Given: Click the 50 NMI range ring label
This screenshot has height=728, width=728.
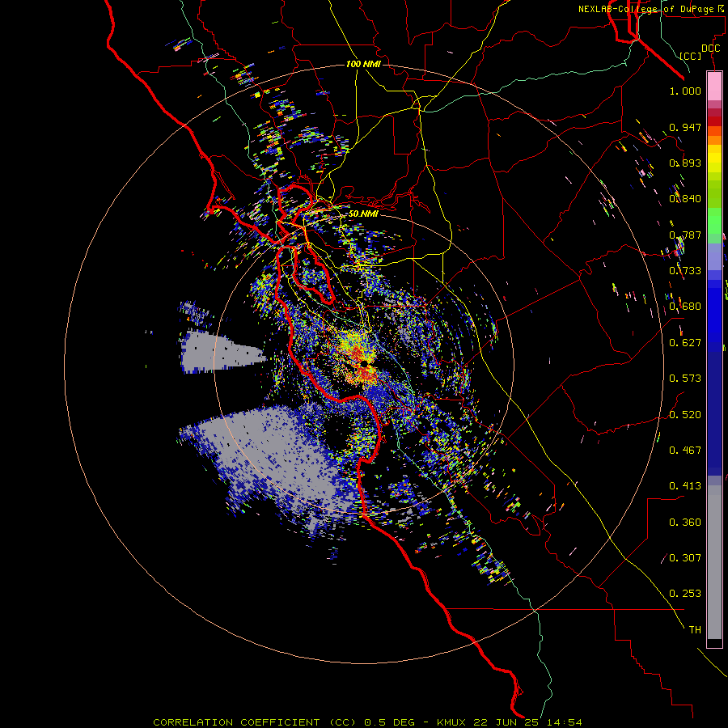Looking at the screenshot, I should coord(363,214).
